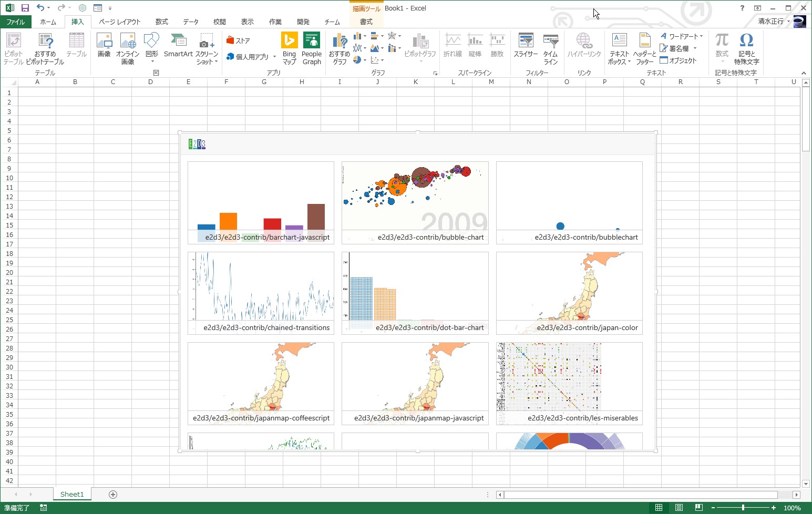This screenshot has width=812, height=514.
Task: Insert オブジェクト object
Action: 679,60
